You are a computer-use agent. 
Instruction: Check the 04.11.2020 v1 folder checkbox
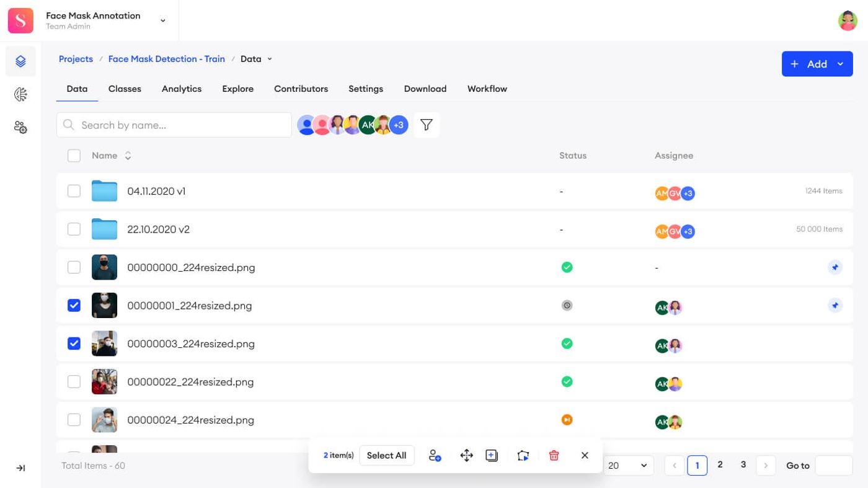(x=74, y=191)
